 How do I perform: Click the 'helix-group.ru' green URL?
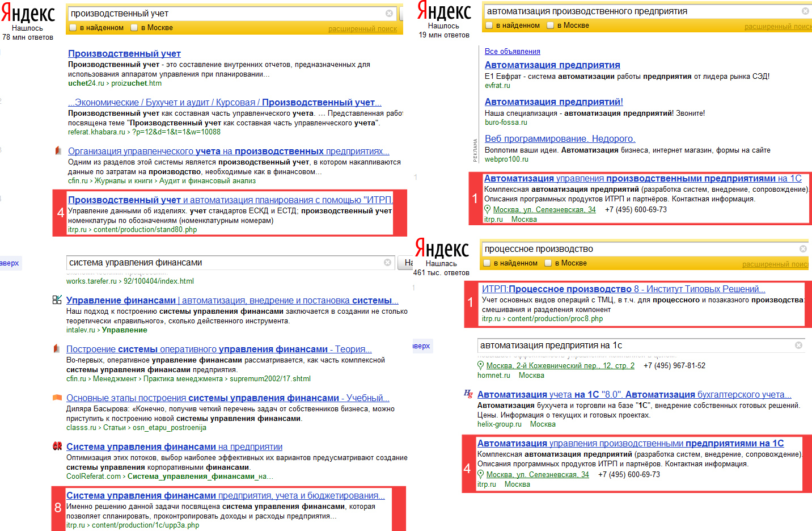[x=500, y=424]
